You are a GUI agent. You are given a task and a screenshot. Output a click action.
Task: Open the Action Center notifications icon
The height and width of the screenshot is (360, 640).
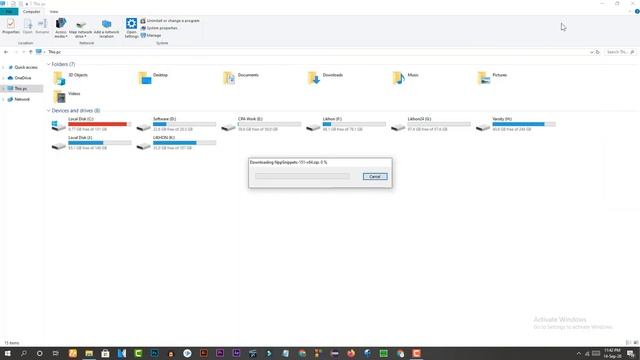tap(631, 353)
